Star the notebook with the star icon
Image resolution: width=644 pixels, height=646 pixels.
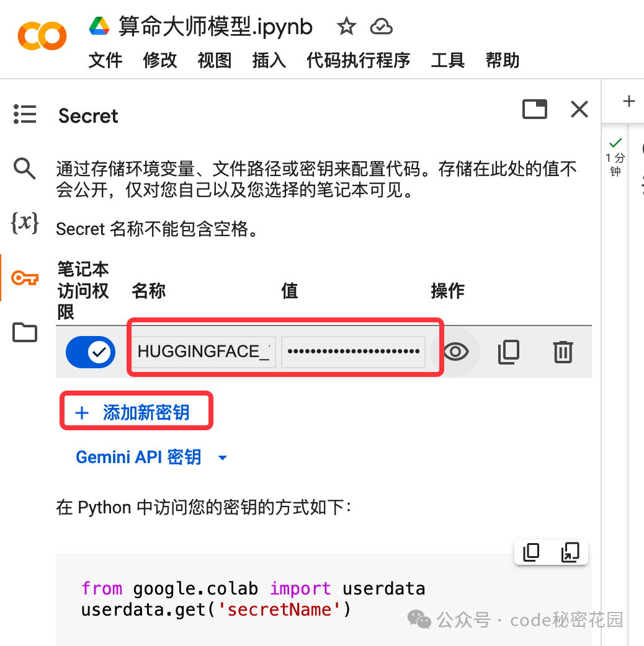[x=346, y=27]
